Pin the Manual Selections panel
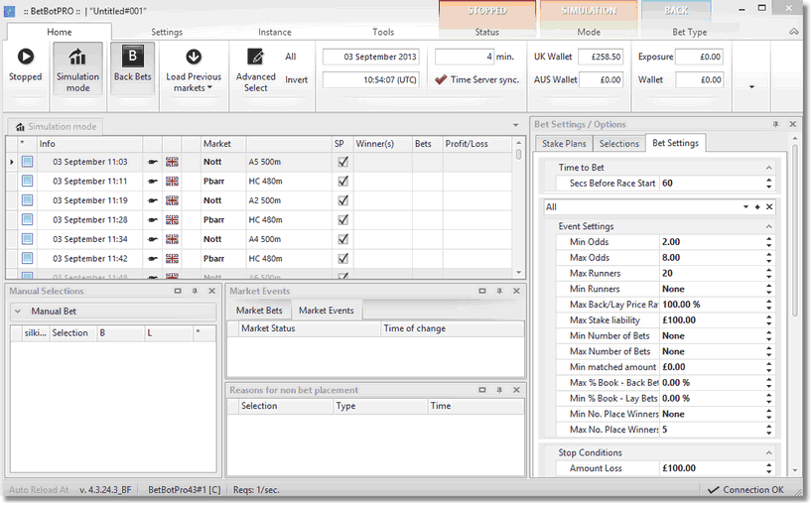 pyautogui.click(x=195, y=291)
